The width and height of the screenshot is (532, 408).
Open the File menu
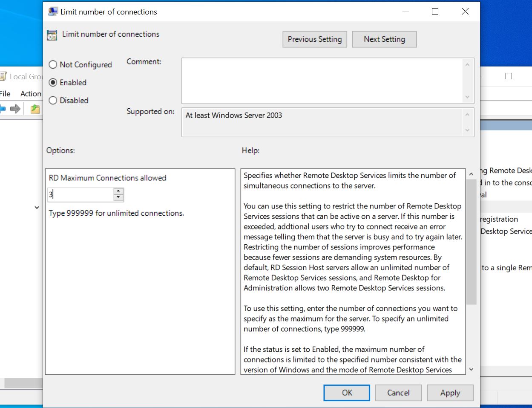pyautogui.click(x=6, y=93)
